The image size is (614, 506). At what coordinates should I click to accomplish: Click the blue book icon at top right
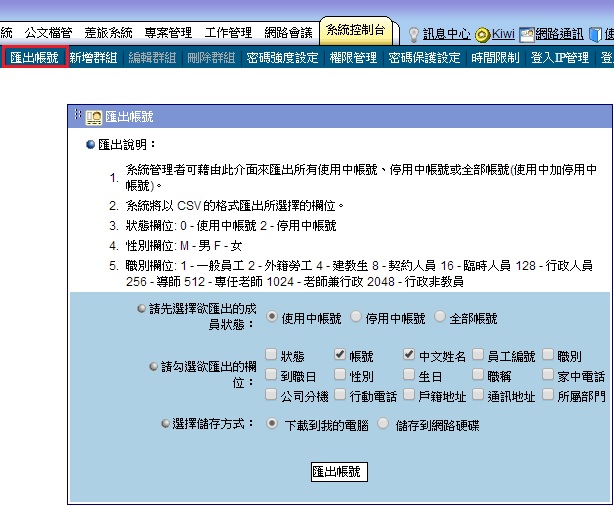coord(594,33)
